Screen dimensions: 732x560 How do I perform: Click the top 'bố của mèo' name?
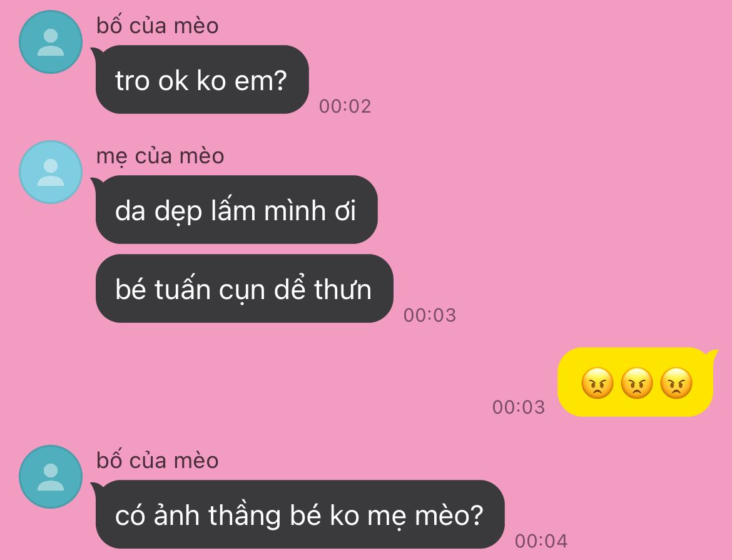(157, 25)
